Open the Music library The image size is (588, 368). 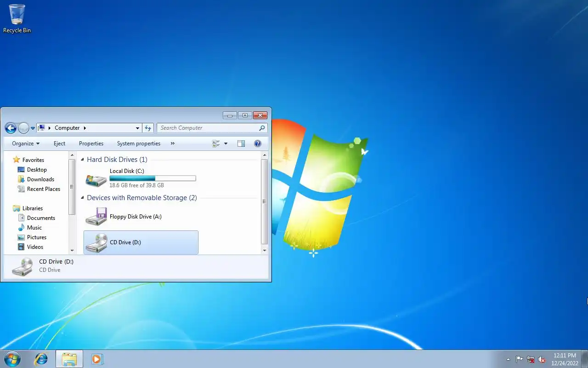click(x=34, y=228)
